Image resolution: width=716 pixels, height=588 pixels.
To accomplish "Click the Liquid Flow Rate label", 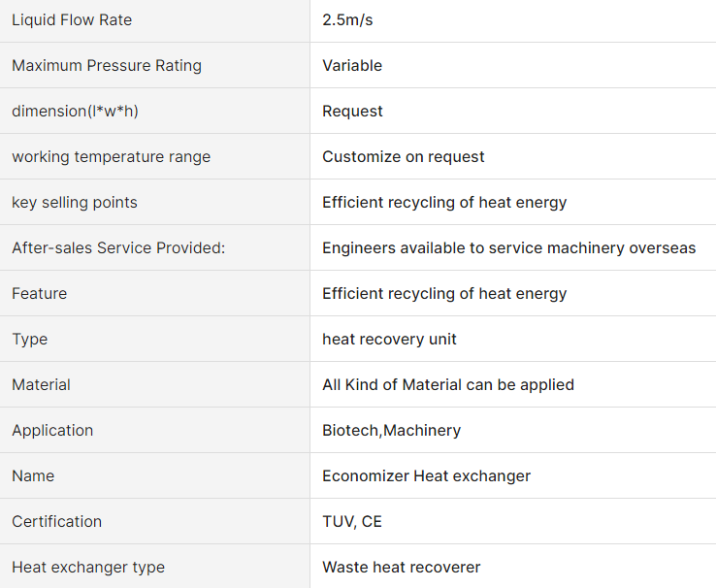I will click(72, 20).
